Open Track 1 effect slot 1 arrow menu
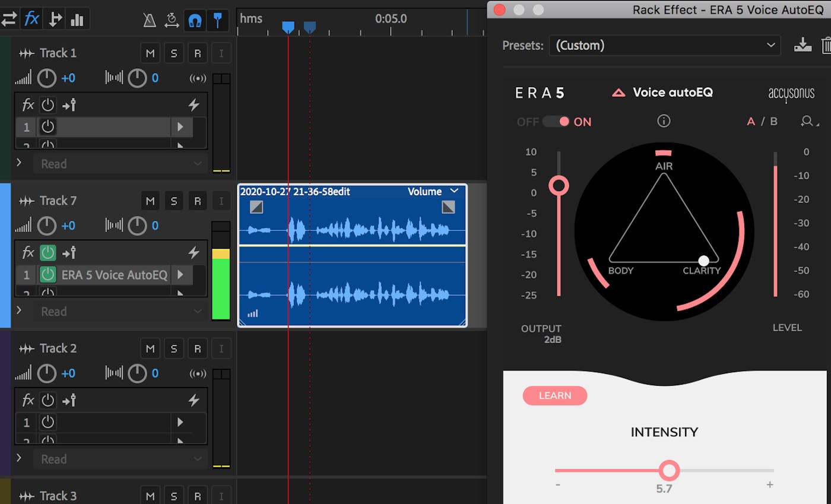Screen dimensions: 831x504 click(x=180, y=127)
